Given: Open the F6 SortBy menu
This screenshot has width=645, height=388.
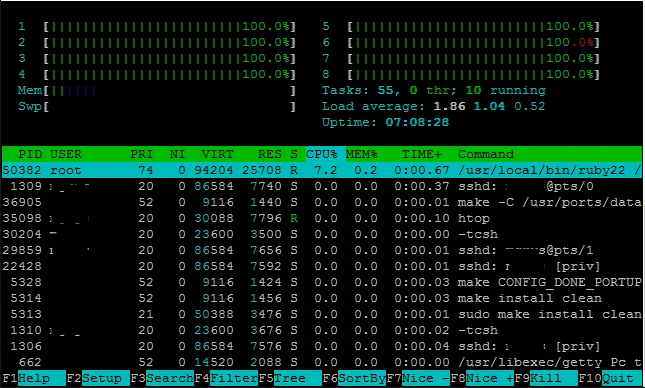Looking at the screenshot, I should (x=354, y=378).
